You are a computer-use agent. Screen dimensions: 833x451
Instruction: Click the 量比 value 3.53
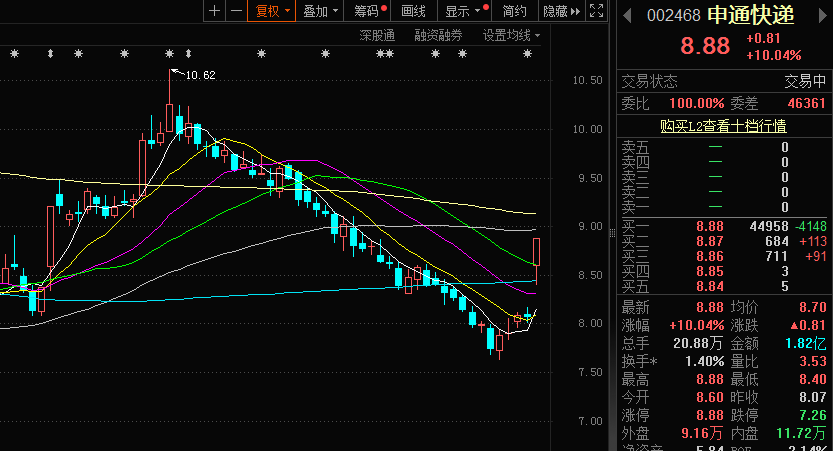click(x=813, y=361)
